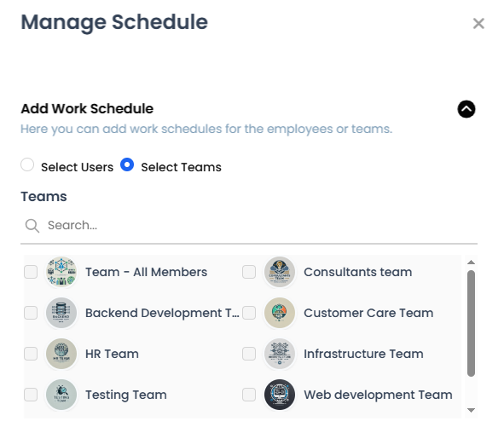Screen dimensions: 504x427
Task: Click the HR Team avatar icon
Action: pos(61,354)
